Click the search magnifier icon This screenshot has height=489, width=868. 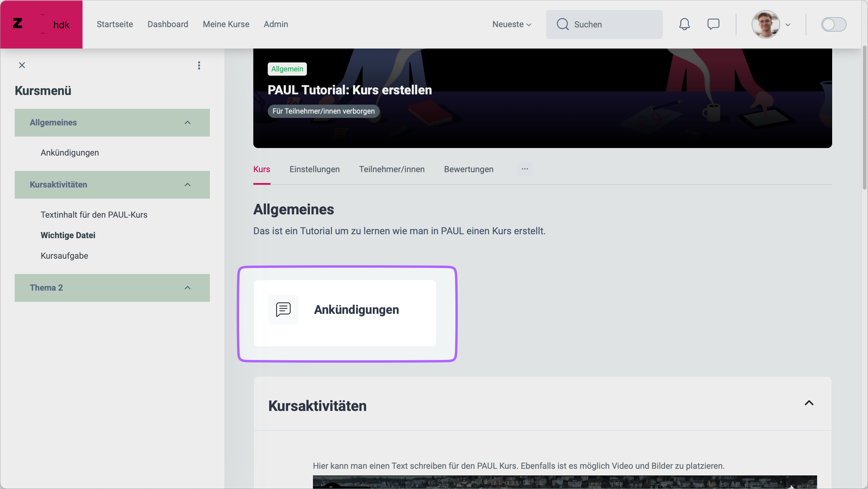[x=562, y=24]
